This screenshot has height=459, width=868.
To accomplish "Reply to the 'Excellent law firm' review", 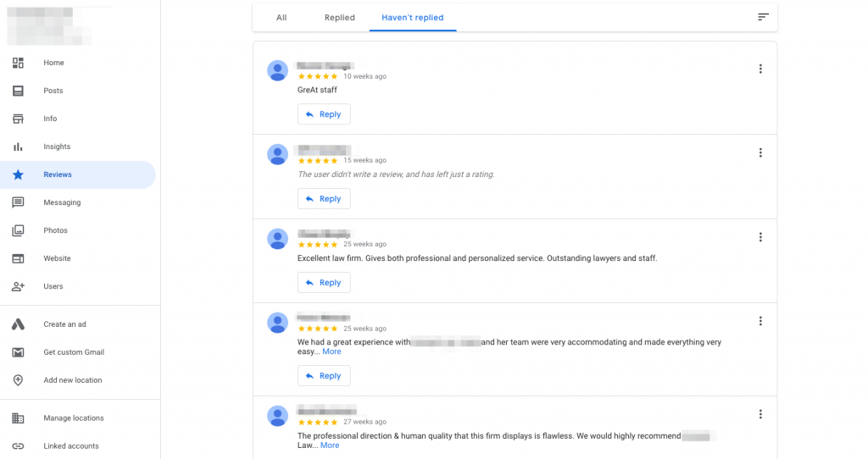I will pos(324,283).
